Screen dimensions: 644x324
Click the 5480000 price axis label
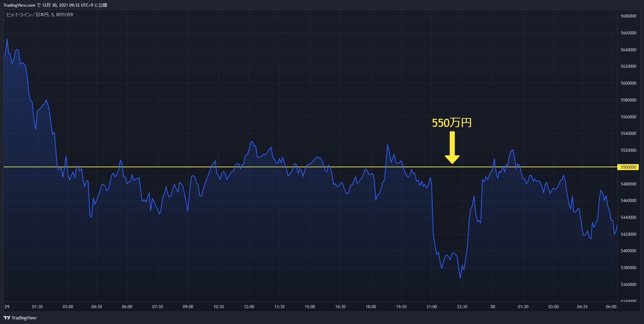628,184
